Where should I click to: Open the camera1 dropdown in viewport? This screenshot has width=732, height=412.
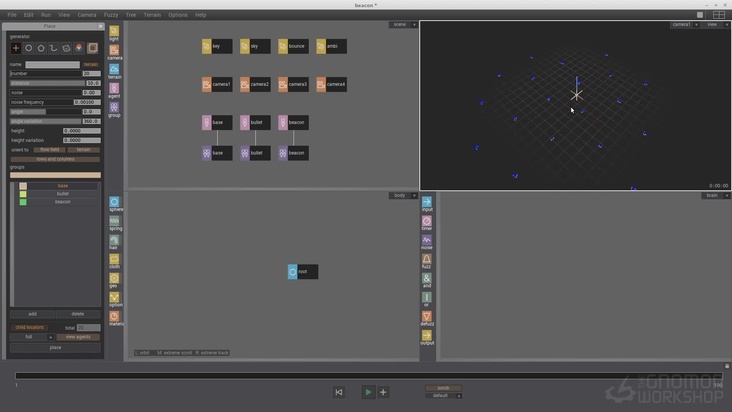(684, 24)
